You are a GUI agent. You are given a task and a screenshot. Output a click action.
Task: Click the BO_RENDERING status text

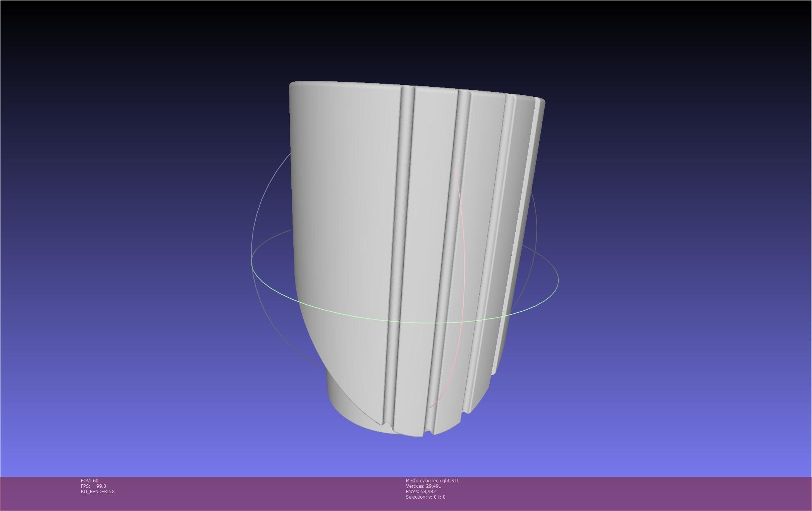pos(98,492)
